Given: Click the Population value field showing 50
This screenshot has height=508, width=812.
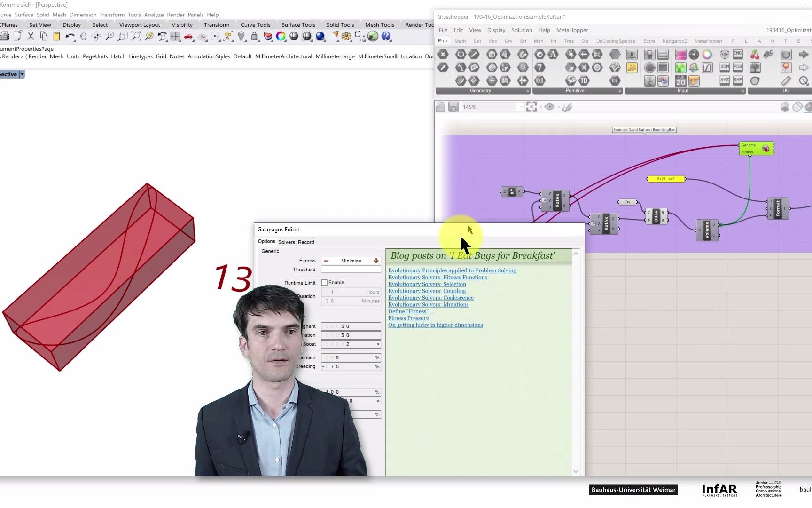Looking at the screenshot, I should (x=351, y=335).
